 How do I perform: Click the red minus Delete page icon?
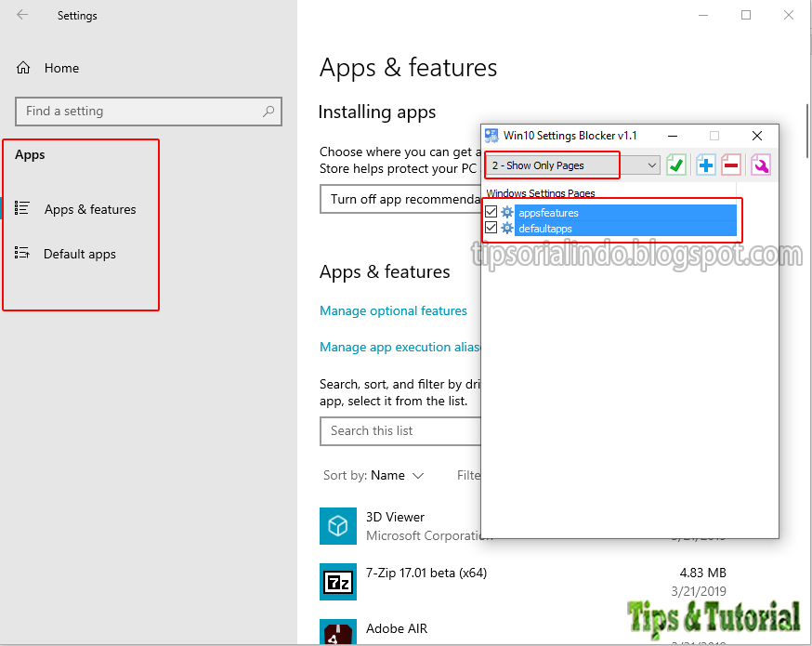pyautogui.click(x=731, y=165)
